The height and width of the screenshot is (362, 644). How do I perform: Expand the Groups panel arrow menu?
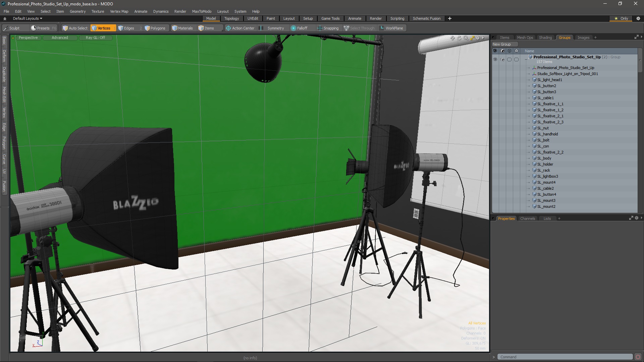(641, 37)
